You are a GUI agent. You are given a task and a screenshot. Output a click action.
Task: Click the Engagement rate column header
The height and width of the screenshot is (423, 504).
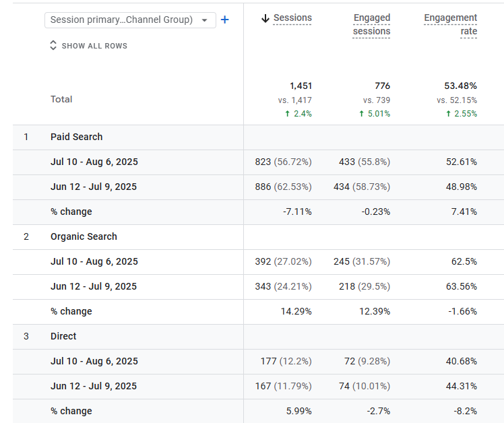450,24
